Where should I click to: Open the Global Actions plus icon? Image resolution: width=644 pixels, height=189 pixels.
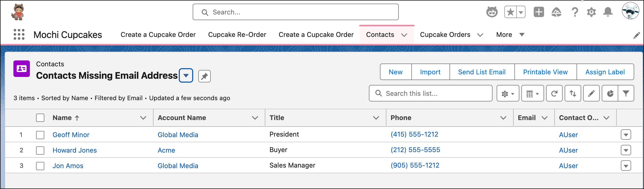point(539,12)
